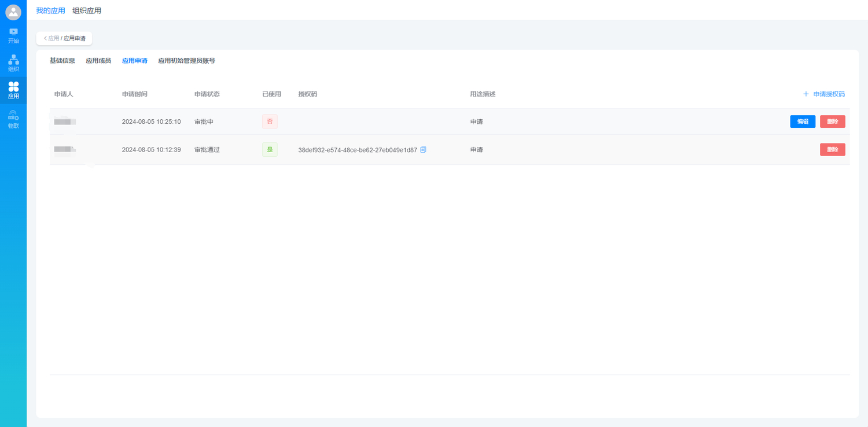Open the 应用初始管理员账号 tab
868x427 pixels.
coord(186,61)
